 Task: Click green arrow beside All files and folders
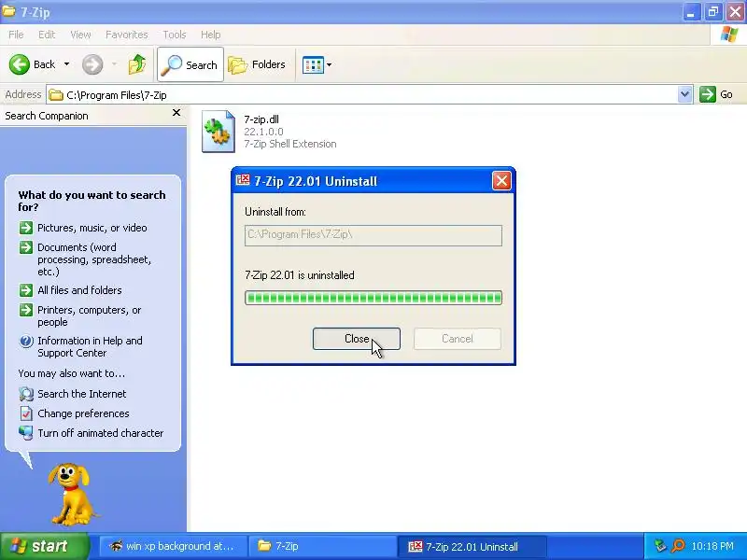(26, 290)
